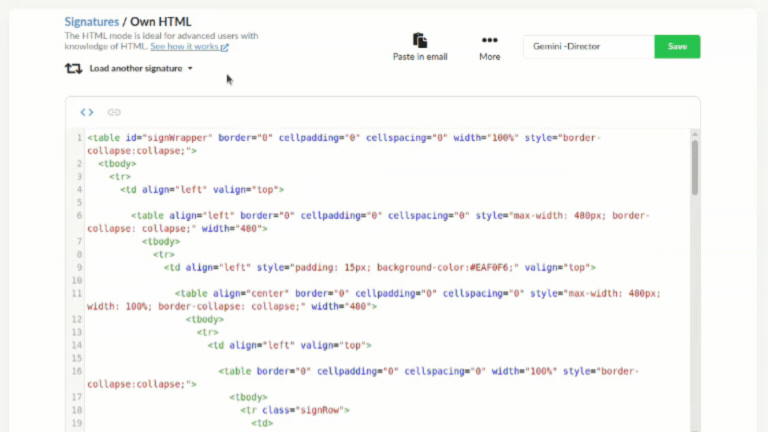
Task: Click the <td> tag on line 19
Action: (262, 423)
